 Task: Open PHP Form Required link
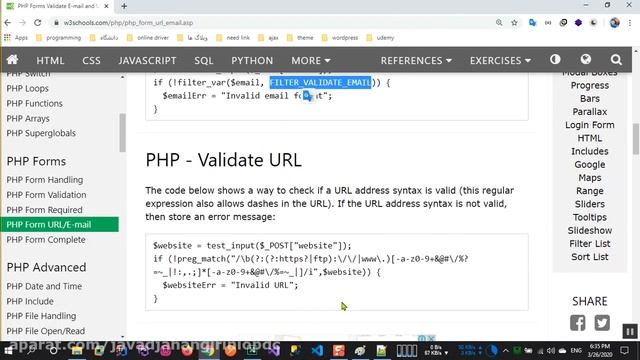44,210
